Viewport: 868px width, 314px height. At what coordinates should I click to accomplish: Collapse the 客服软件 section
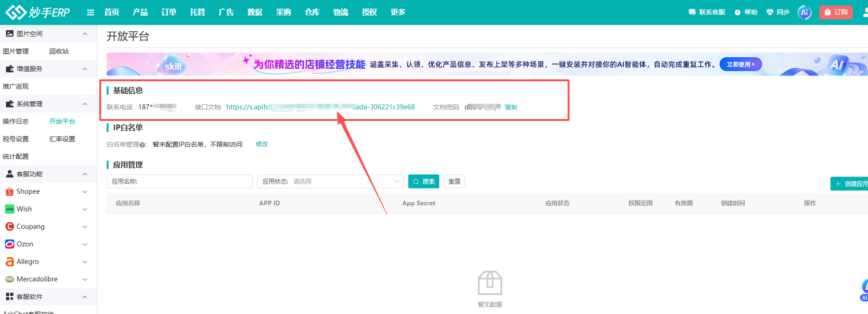85,297
